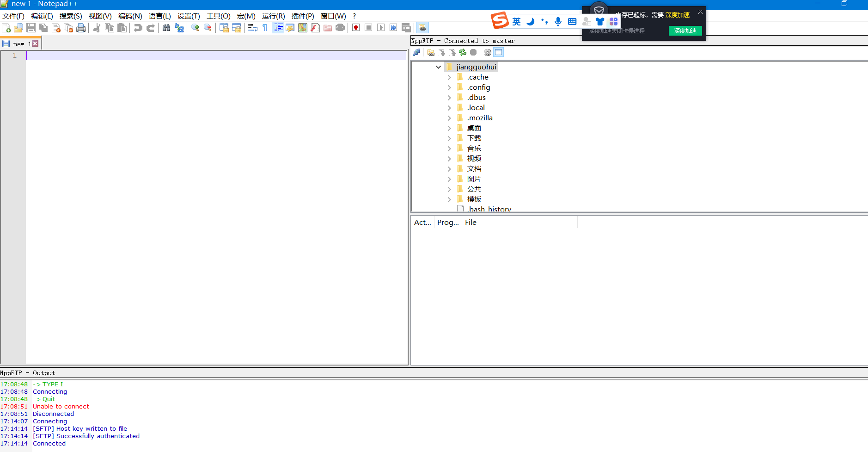Open the NppFTP connection profiles folder icon
The height and width of the screenshot is (452, 868).
pos(431,52)
